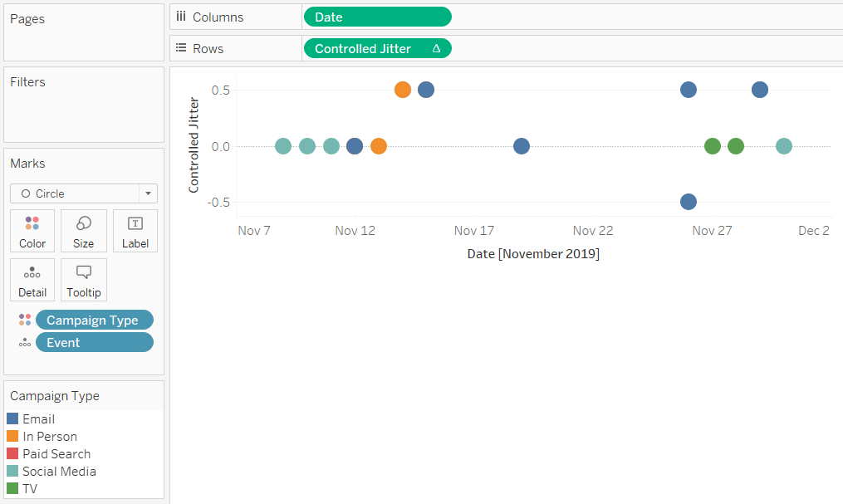Click the Email circle at jitter -0.5

(x=689, y=202)
